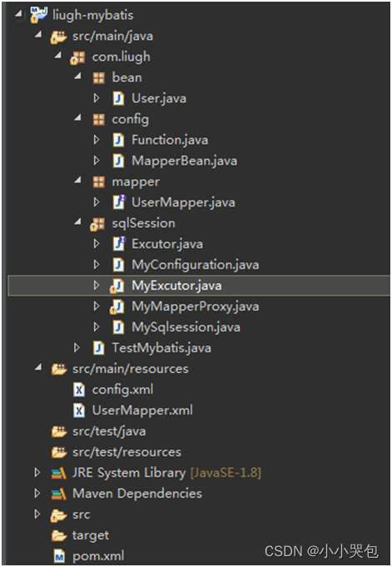Collapse the bean package
392x567 pixels.
pyautogui.click(x=77, y=76)
